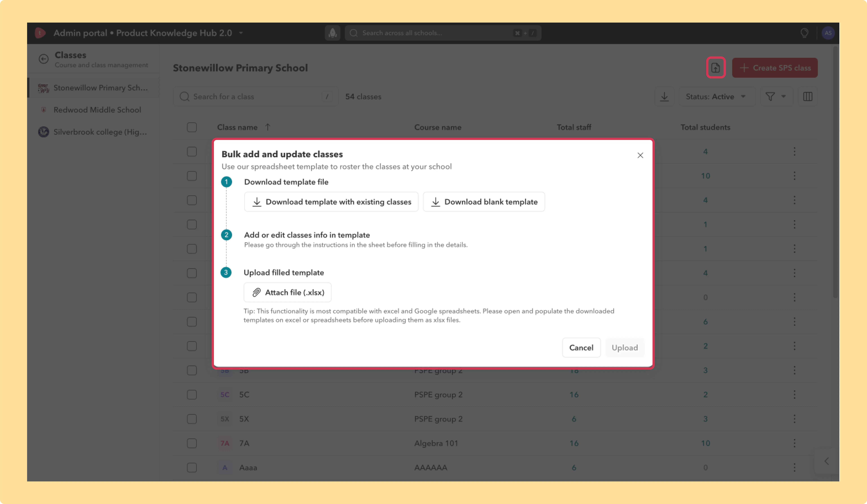This screenshot has width=867, height=504.
Task: Click the Aaaa class badge icon
Action: point(225,468)
